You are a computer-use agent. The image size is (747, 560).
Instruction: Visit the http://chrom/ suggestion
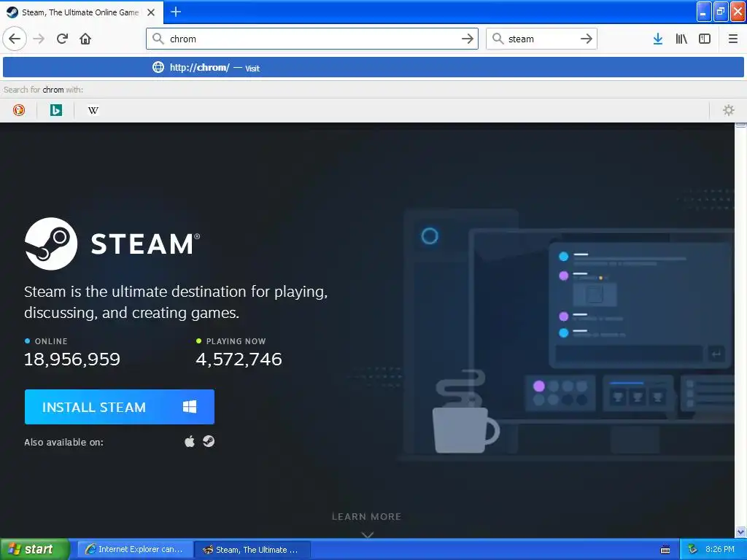click(x=373, y=67)
